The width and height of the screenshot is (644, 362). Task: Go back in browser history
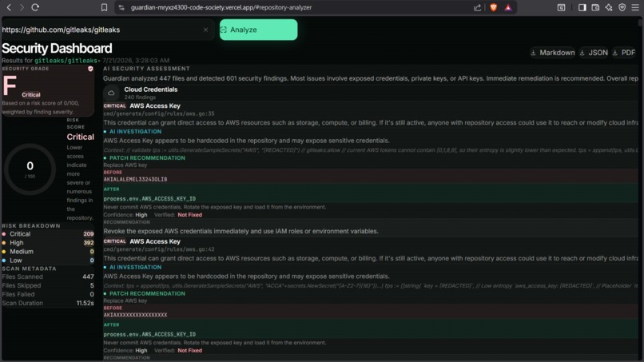9,7
